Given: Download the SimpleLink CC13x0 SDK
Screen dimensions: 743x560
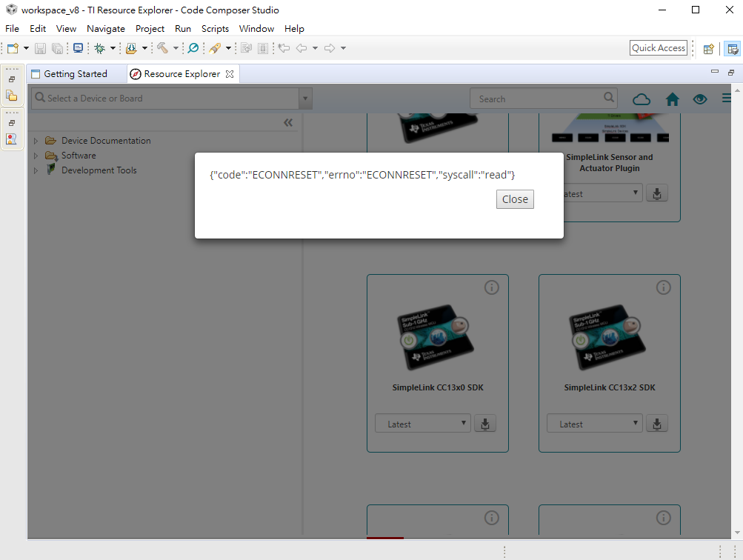Looking at the screenshot, I should 485,424.
